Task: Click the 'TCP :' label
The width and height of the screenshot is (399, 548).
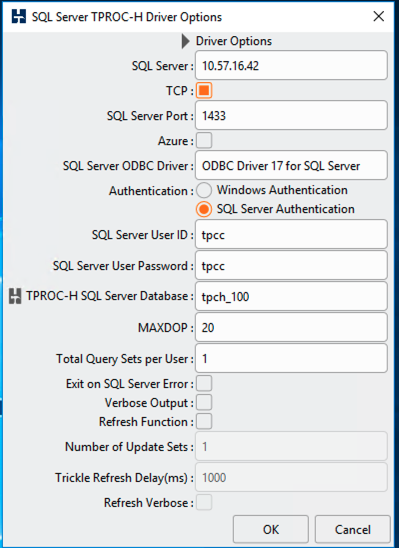Action: tap(180, 91)
